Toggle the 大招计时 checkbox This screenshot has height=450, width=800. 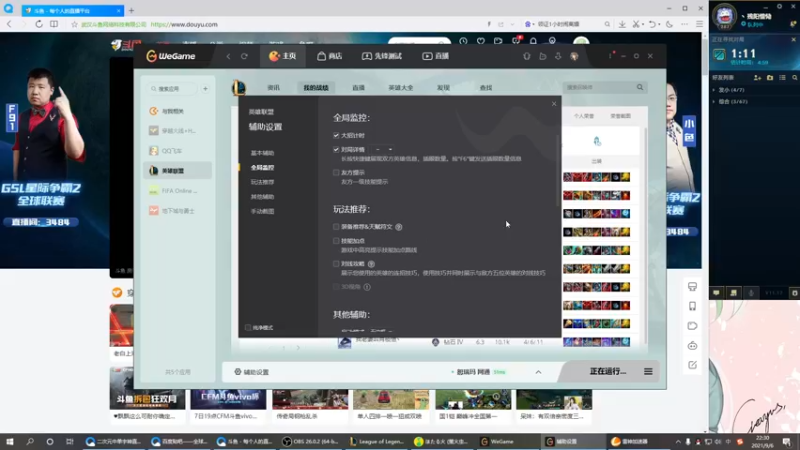click(336, 135)
